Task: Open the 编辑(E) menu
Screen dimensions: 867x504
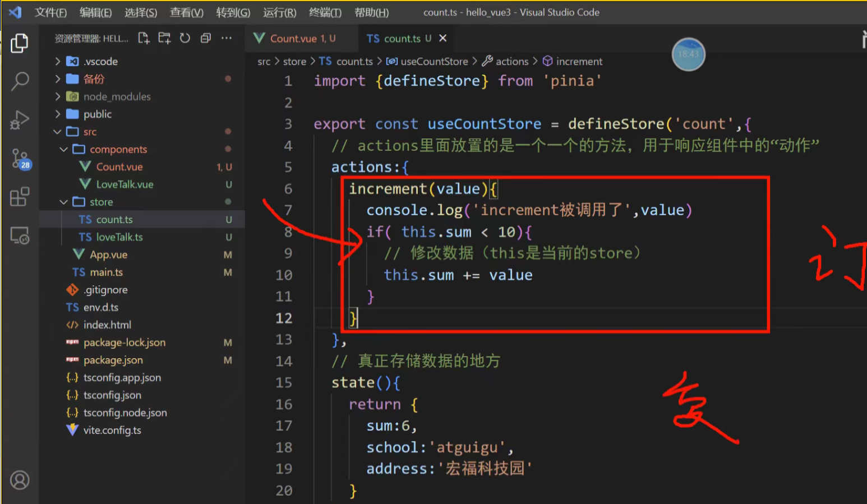Action: tap(95, 12)
